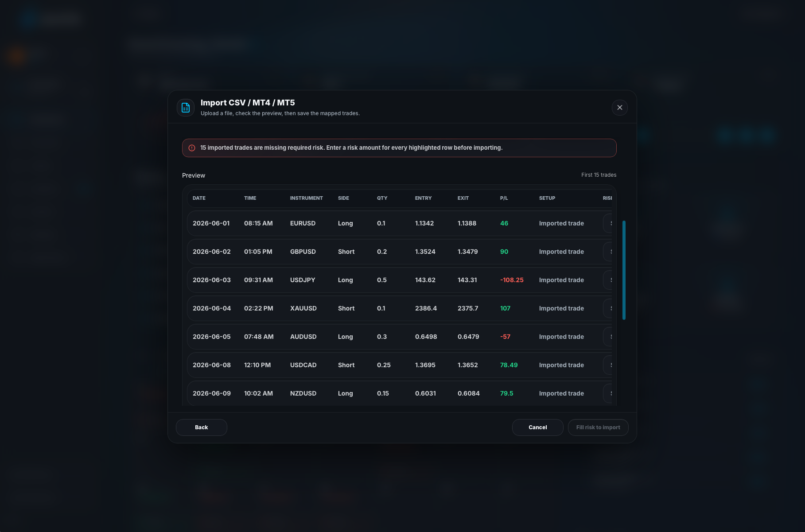Click the date 2026-06-02
Screen dimensions: 805x532
tap(212, 252)
